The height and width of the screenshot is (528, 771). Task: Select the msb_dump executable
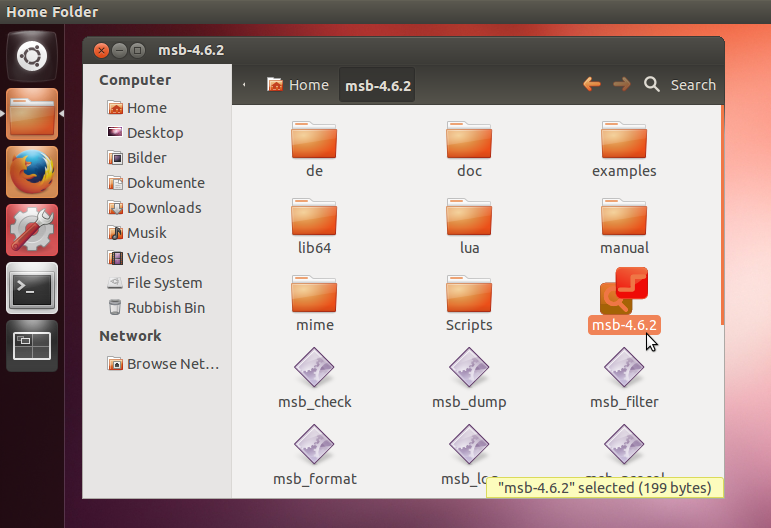pos(469,379)
